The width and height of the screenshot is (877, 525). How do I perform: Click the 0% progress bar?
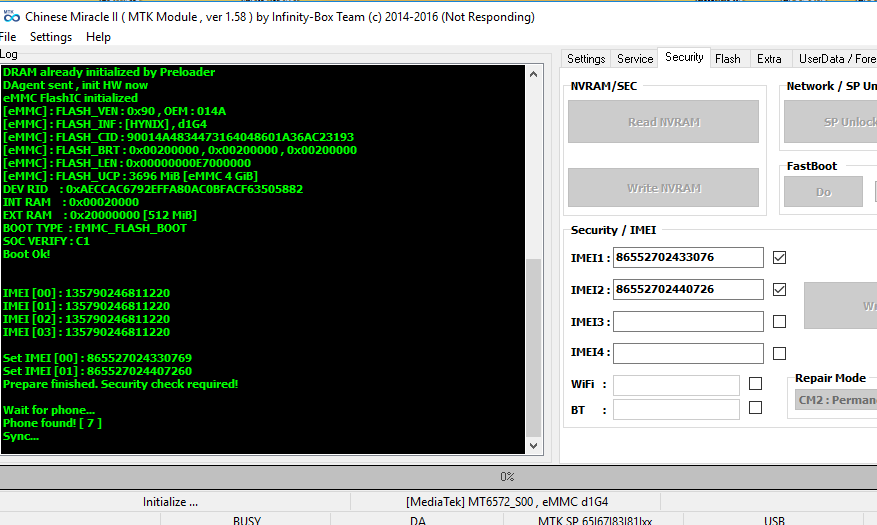coord(438,477)
